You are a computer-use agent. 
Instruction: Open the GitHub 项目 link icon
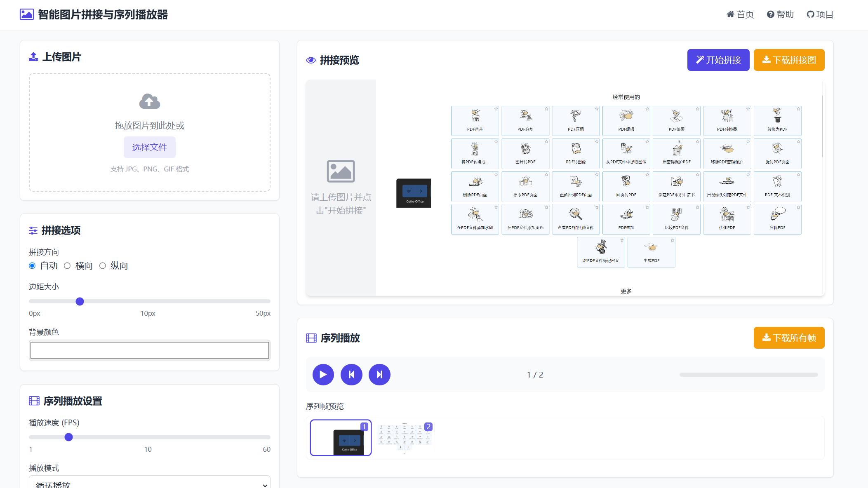coord(810,14)
